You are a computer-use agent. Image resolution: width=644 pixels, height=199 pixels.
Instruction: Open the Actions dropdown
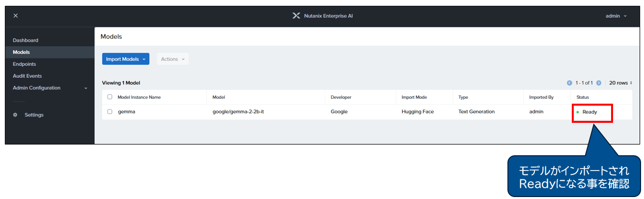[172, 59]
